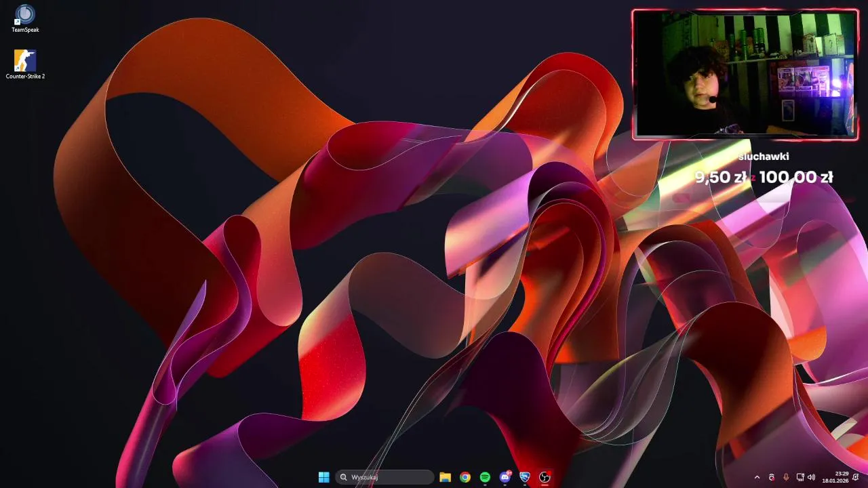This screenshot has height=488, width=868.
Task: Click the red tray icon beside the chevron
Action: 771,477
